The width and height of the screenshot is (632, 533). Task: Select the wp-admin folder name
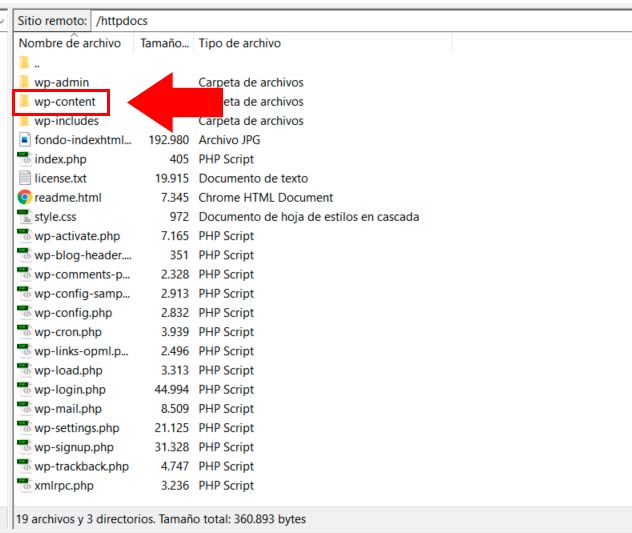[62, 82]
